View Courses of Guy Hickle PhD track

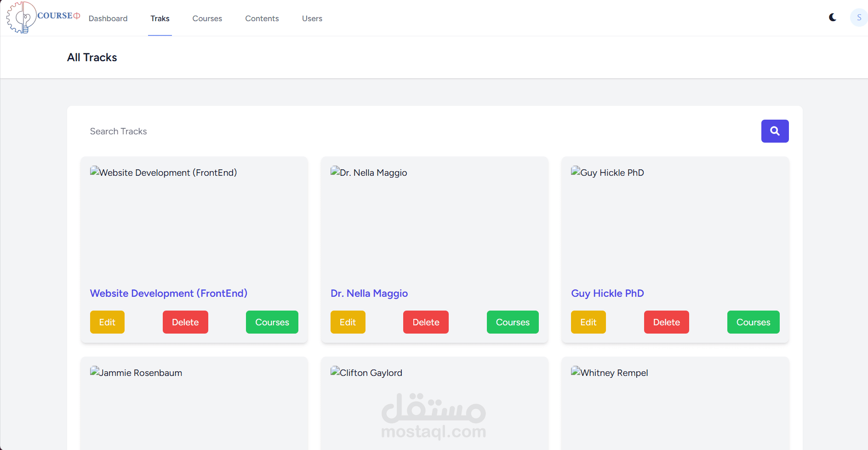[x=753, y=322]
